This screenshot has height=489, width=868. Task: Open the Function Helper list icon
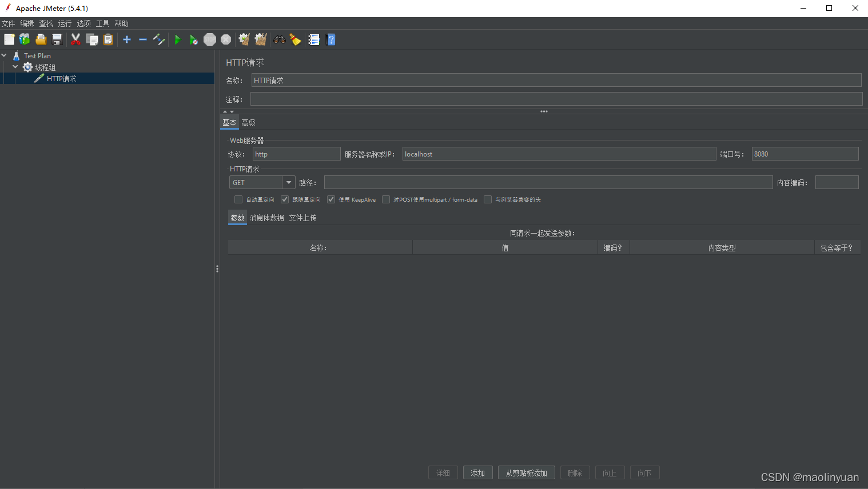click(x=314, y=39)
